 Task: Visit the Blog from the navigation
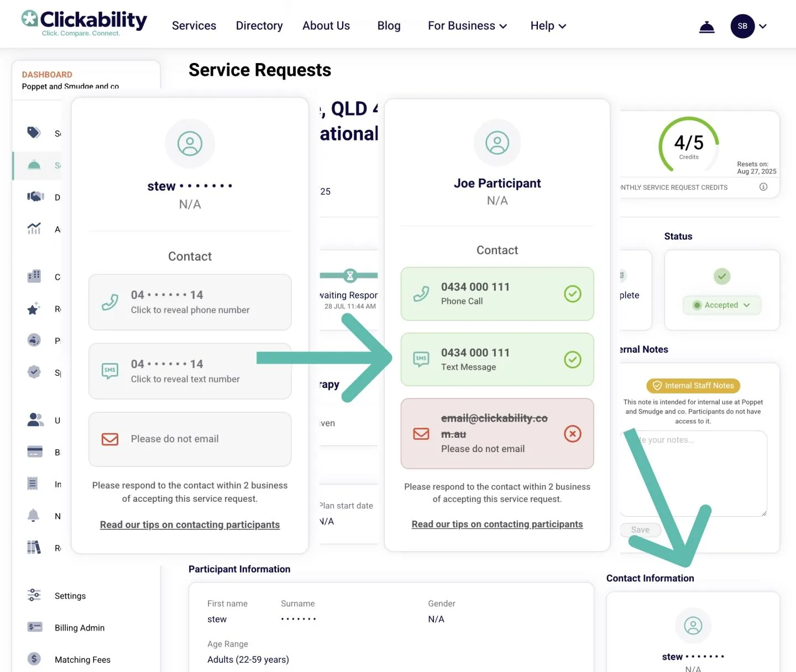[389, 26]
